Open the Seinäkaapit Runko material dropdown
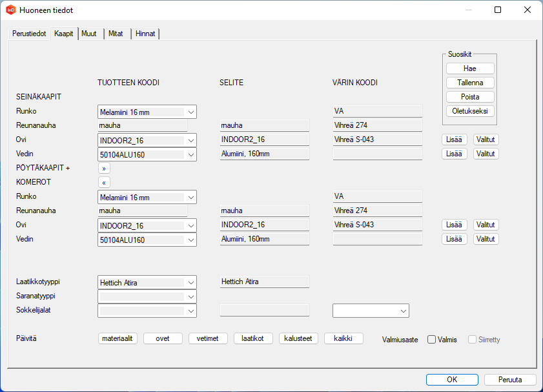 pyautogui.click(x=147, y=112)
